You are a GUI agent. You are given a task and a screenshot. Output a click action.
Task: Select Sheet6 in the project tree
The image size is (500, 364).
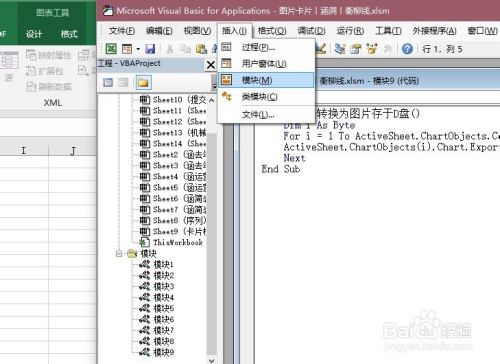[x=173, y=198]
